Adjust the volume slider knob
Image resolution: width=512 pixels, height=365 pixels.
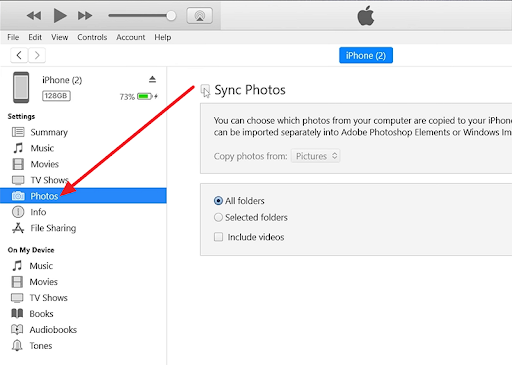[x=171, y=16]
